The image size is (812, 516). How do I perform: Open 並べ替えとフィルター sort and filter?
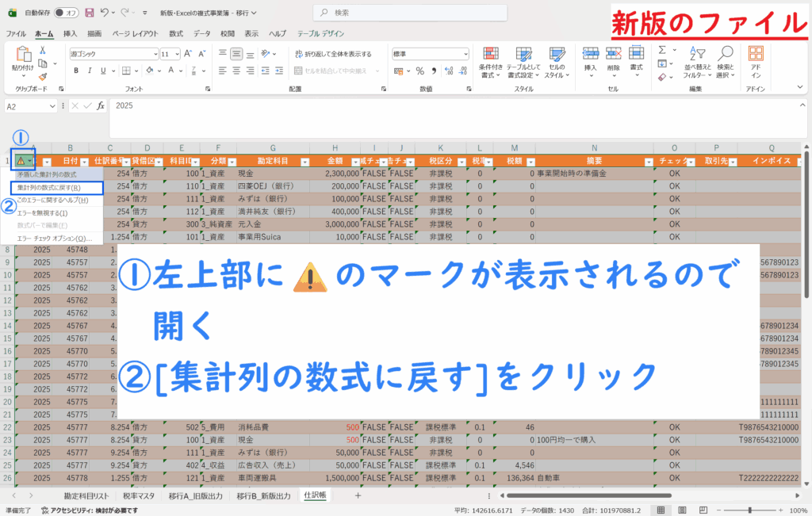(695, 62)
